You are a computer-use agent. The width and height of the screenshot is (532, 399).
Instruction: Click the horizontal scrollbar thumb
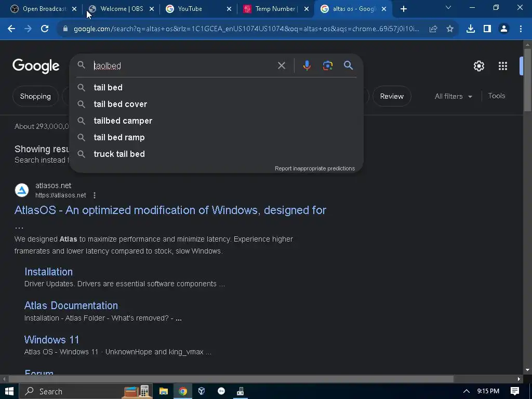231,379
